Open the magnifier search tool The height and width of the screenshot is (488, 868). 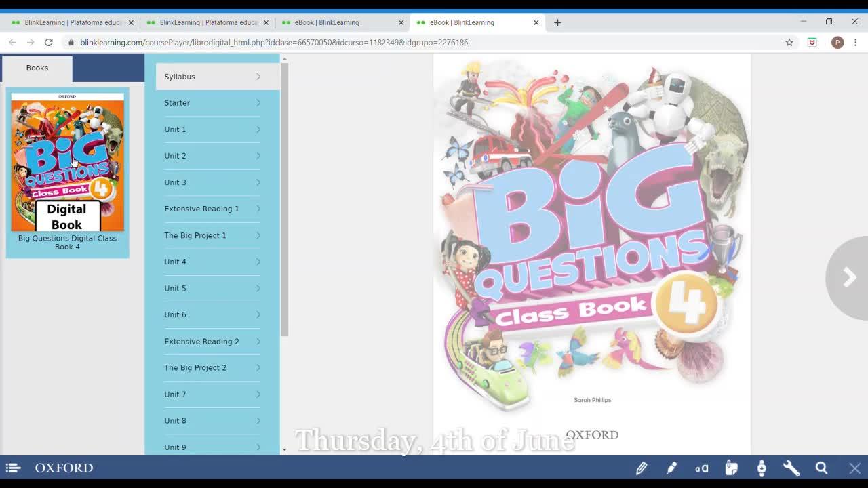click(x=821, y=468)
